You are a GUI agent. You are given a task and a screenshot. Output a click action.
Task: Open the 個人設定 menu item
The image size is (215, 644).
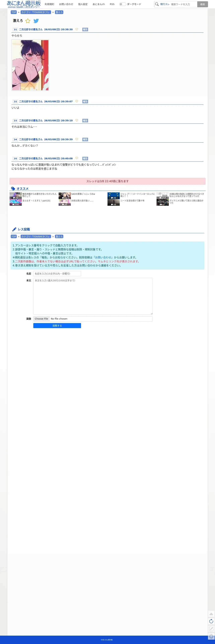83,4
